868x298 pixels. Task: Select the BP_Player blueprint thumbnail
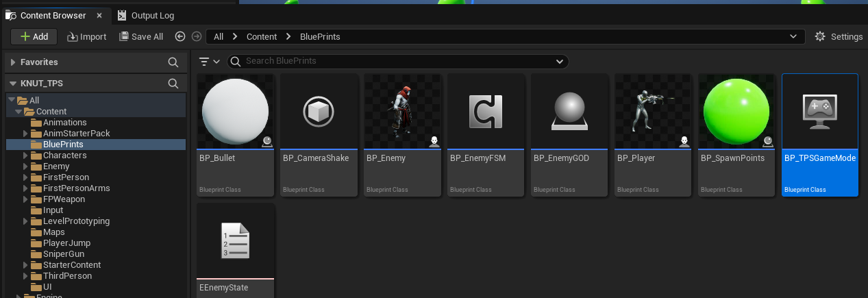(654, 111)
